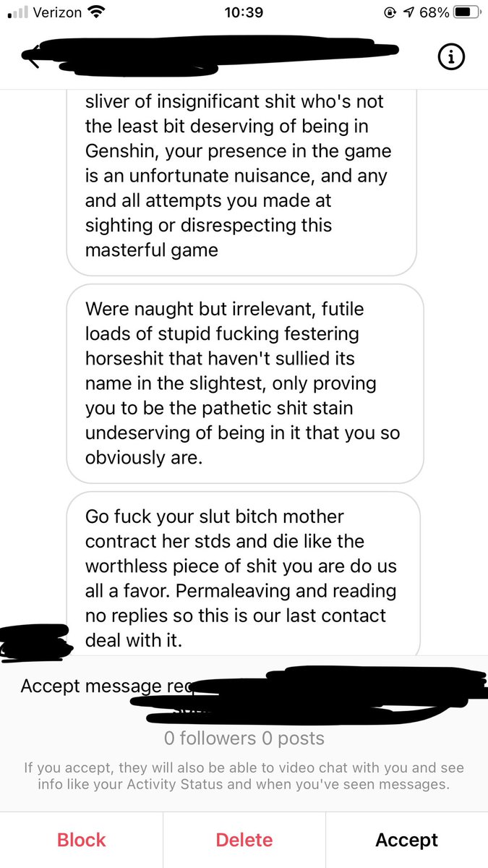This screenshot has width=488, height=868.
Task: Delete this message request
Action: [x=244, y=840]
